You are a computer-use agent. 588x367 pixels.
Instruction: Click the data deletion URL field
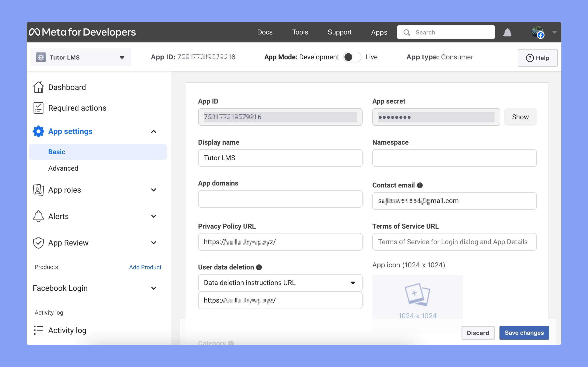(280, 300)
